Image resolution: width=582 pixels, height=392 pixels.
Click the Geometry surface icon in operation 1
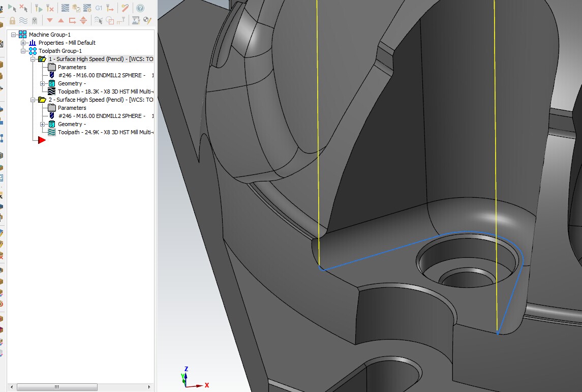[x=52, y=83]
